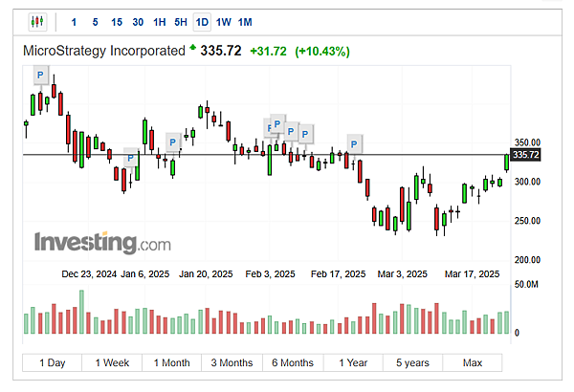Click the 335.72 current price label on axis
Screen dimensions: 574x392
[x=525, y=155]
